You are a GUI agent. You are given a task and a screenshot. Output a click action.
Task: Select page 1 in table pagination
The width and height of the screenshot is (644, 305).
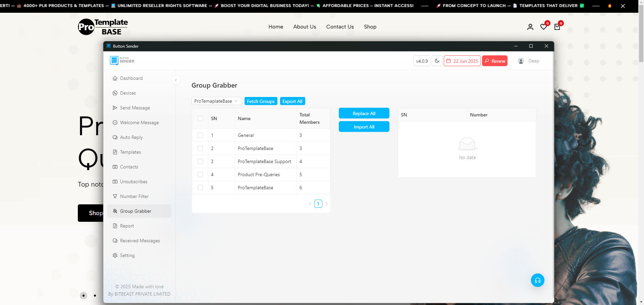pos(318,204)
